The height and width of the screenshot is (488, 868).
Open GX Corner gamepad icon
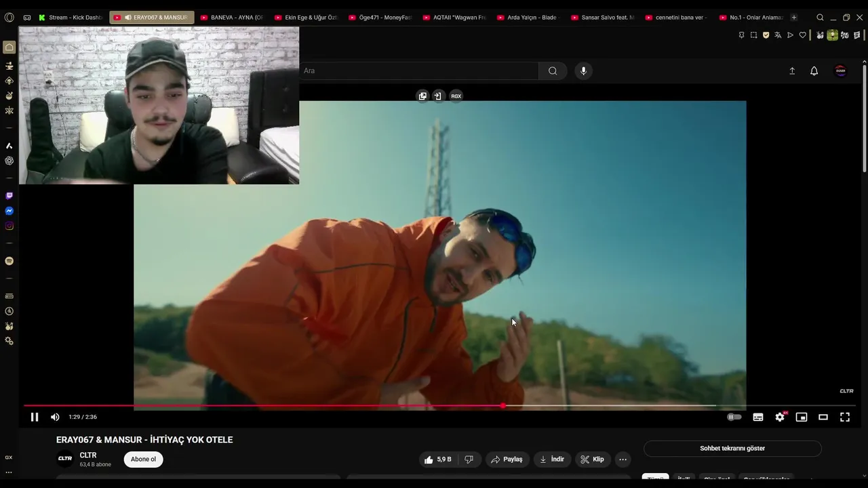(27, 18)
